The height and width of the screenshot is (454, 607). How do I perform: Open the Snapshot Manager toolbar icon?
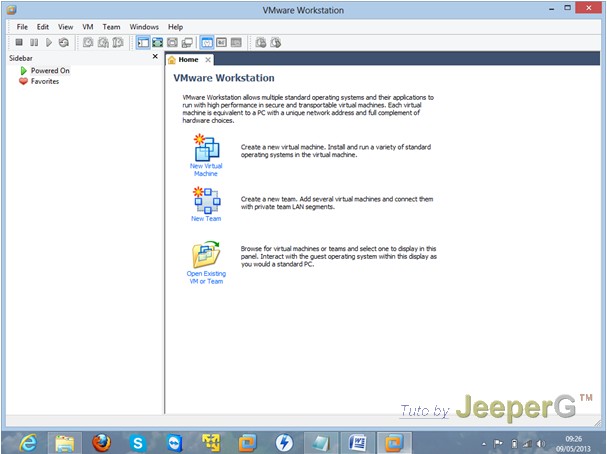click(x=118, y=42)
